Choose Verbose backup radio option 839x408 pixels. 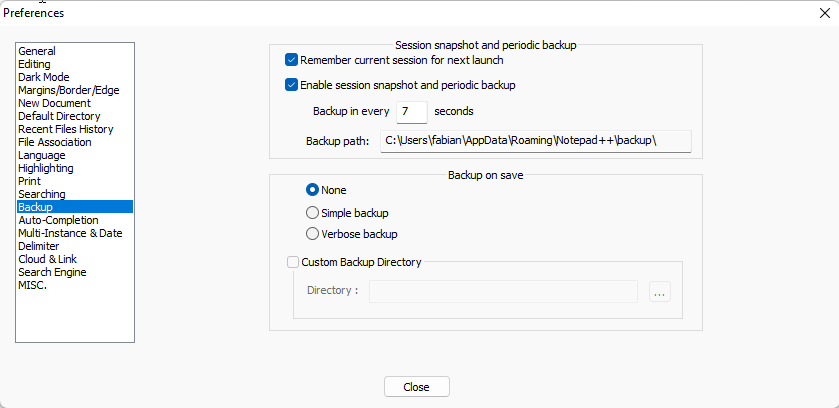(x=313, y=234)
